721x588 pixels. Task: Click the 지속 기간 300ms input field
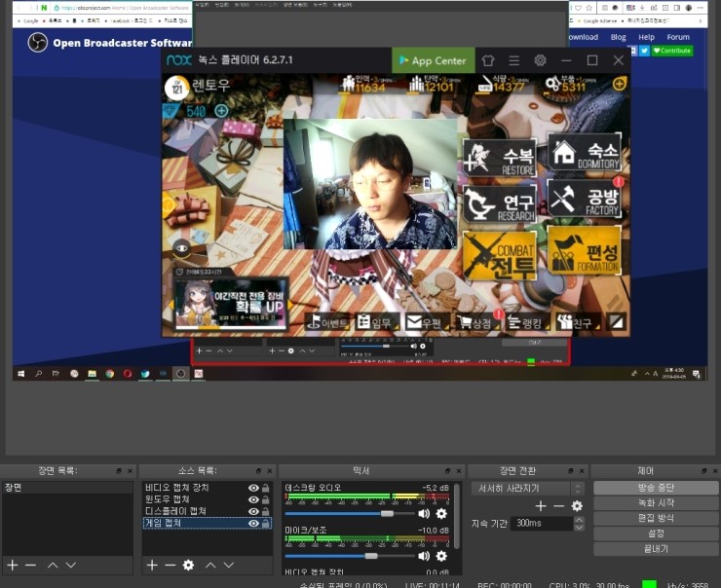[543, 523]
